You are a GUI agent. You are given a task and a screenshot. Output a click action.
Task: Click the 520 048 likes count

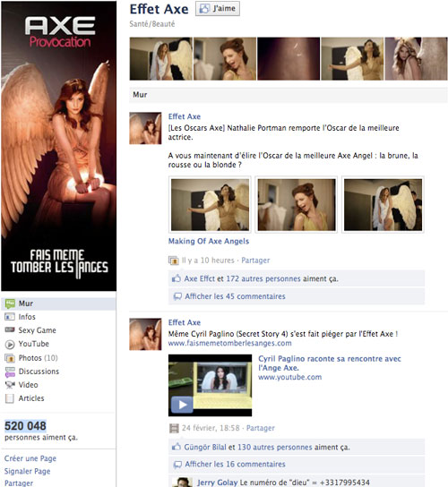25,426
